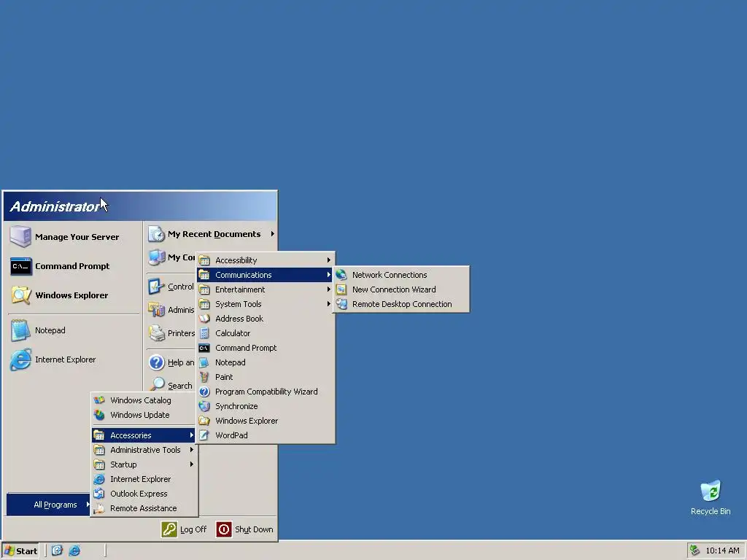Image resolution: width=747 pixels, height=560 pixels.
Task: Open All Programs
Action: (x=48, y=505)
